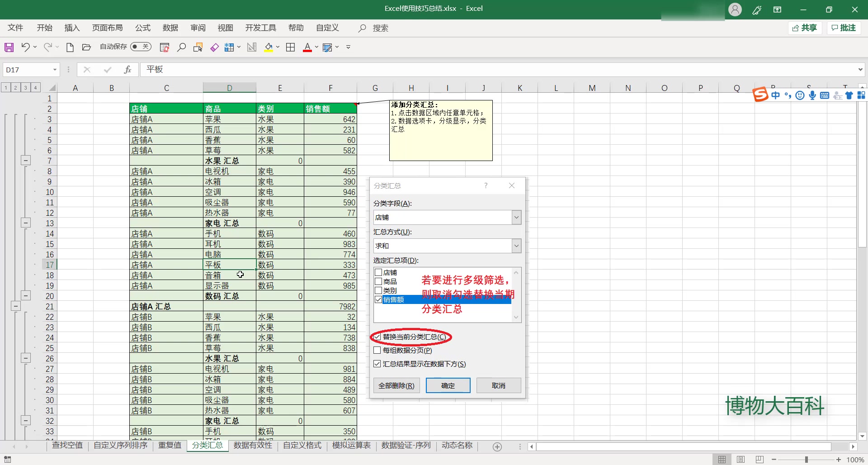The width and height of the screenshot is (868, 465).
Task: Enable 每组数据分页 checkbox
Action: point(377,351)
